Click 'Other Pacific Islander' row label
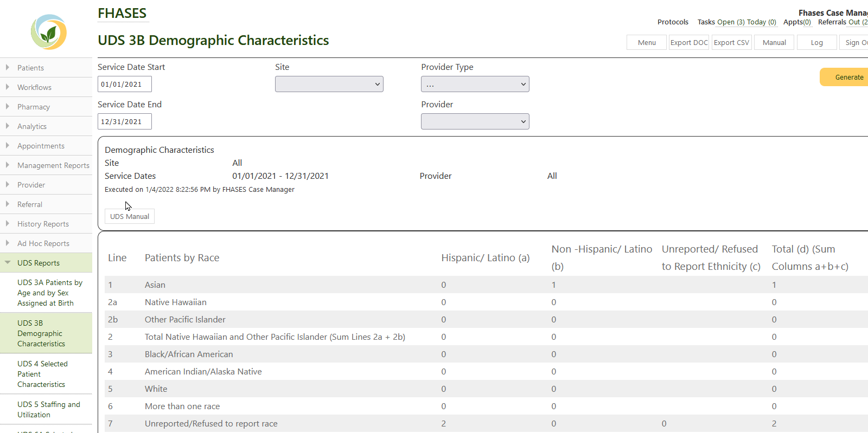868x433 pixels. tap(185, 319)
